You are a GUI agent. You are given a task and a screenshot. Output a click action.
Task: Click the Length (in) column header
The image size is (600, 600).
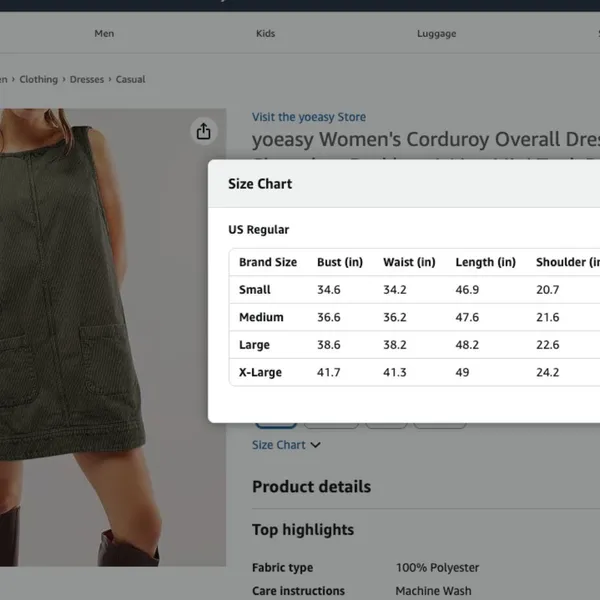pos(486,262)
